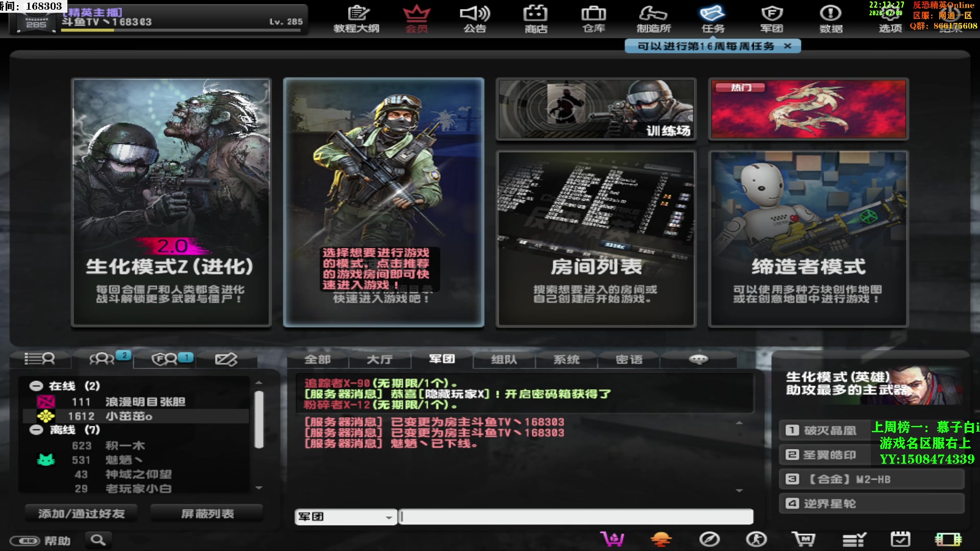This screenshot has height=551, width=980.
Task: Click chat log scroll up arrow
Action: tap(739, 423)
